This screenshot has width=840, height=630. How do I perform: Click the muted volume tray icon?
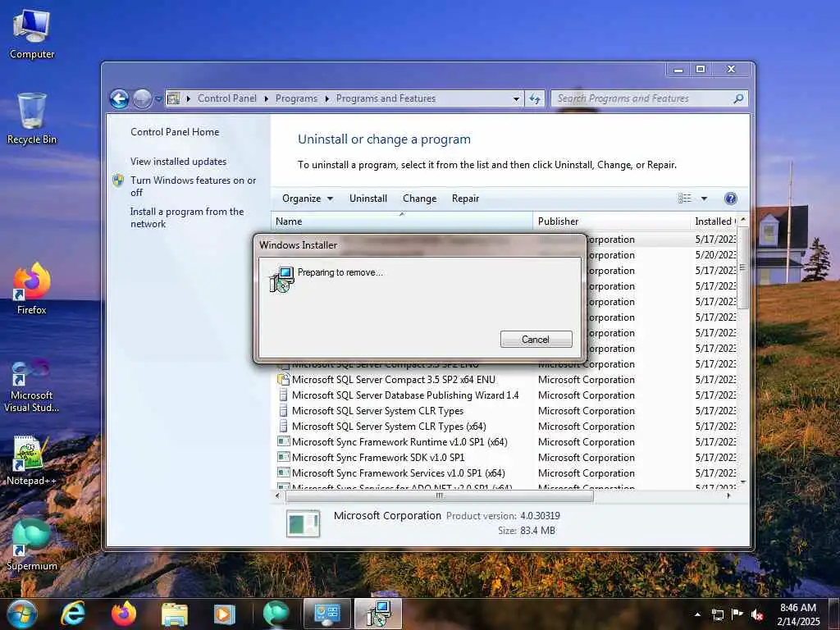tap(757, 614)
